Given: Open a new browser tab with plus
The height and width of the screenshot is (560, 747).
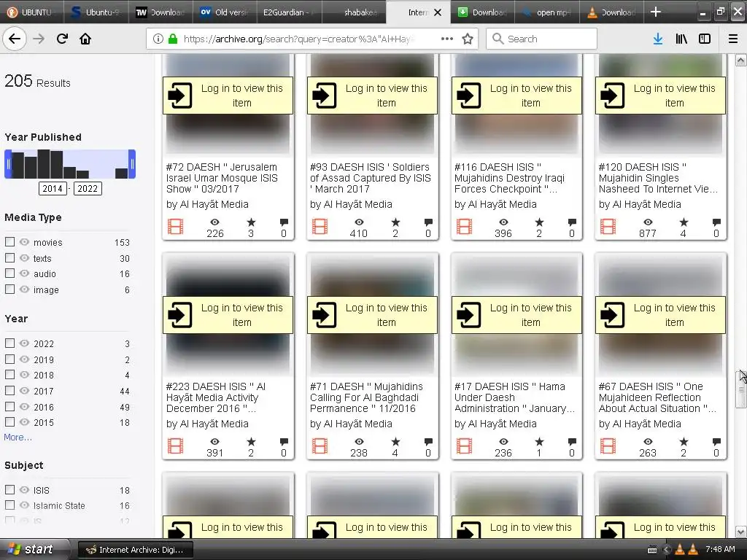Looking at the screenshot, I should pyautogui.click(x=656, y=12).
